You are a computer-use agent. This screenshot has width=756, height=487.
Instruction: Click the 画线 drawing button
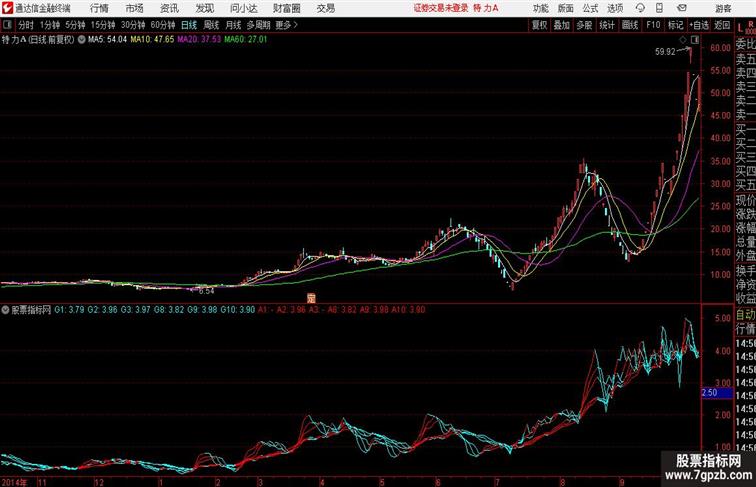(x=630, y=25)
